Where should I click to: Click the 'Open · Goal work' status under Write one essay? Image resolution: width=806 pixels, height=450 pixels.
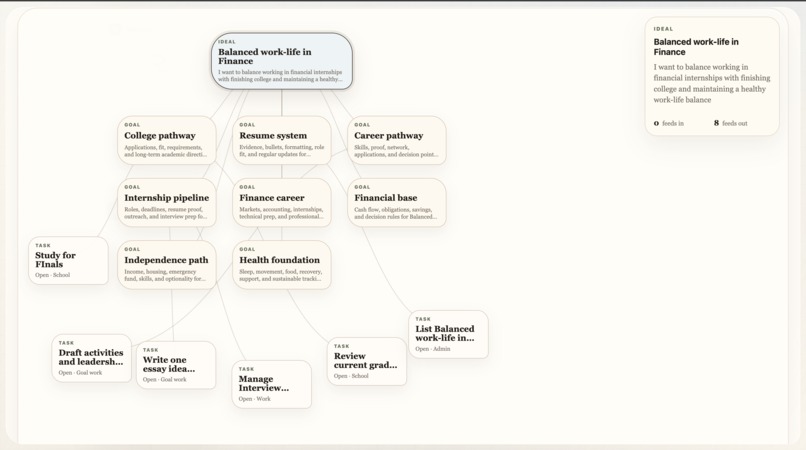coord(164,380)
